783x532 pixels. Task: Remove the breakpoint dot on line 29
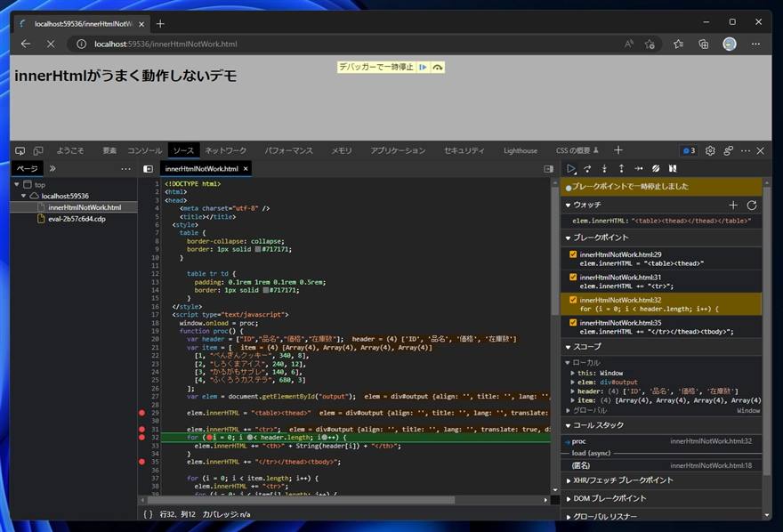141,413
